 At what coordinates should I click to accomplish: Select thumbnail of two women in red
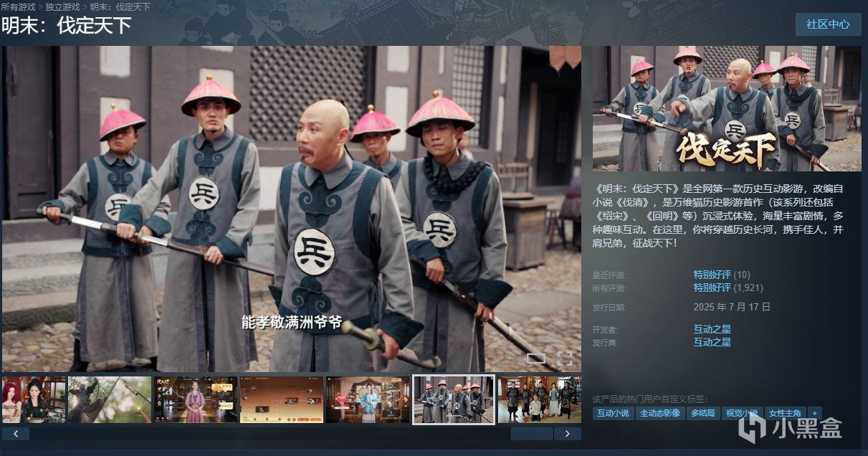tap(34, 399)
